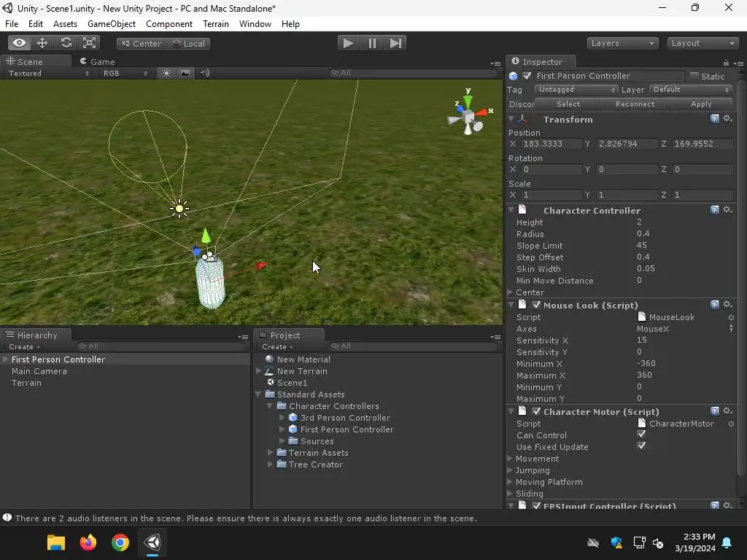Open the Layer Default dropdown

pyautogui.click(x=691, y=90)
